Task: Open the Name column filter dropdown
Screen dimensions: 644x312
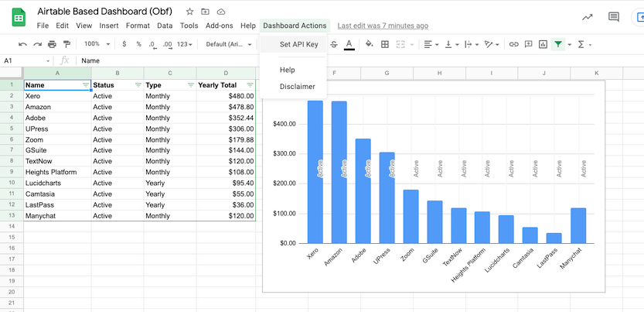Action: [85, 85]
